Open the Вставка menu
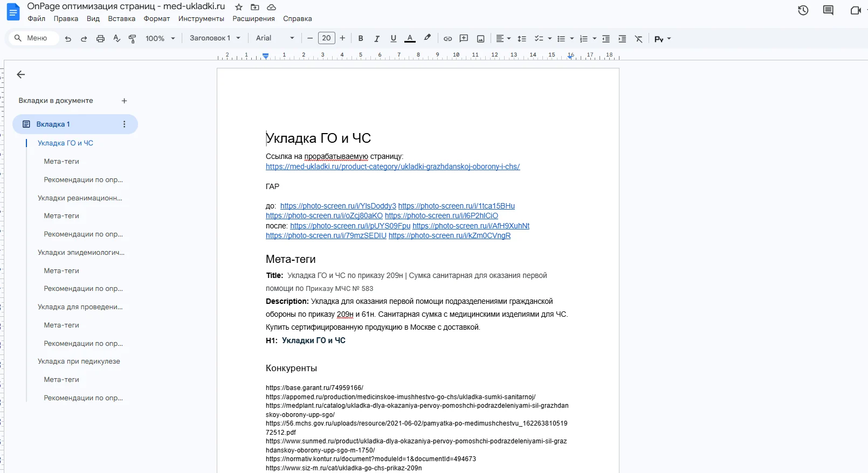Screen dimensions: 868x473 pos(121,18)
